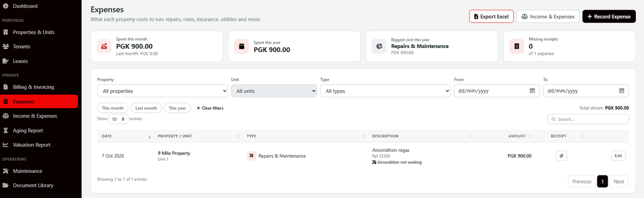
Task: Click the Aircondition regas description
Action: (391, 150)
